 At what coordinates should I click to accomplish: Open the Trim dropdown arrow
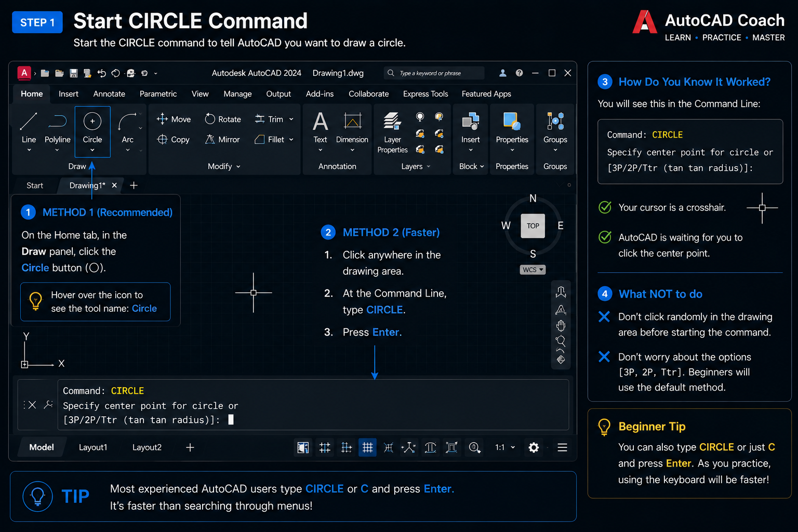tap(291, 119)
